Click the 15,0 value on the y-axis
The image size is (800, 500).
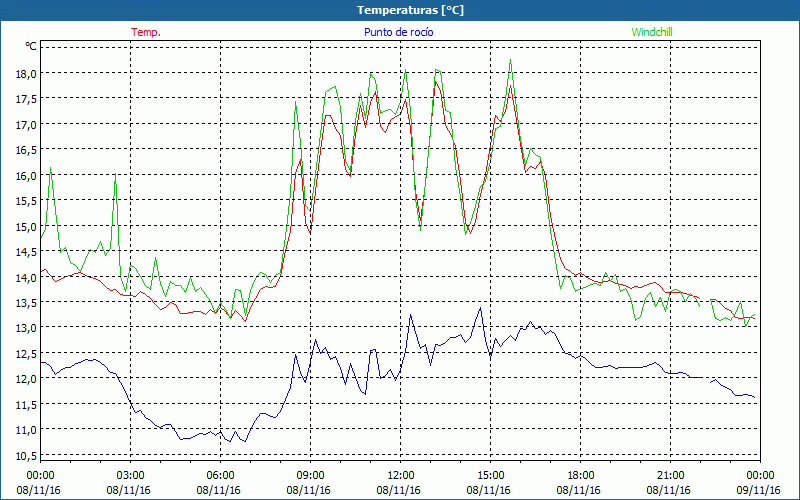26,226
